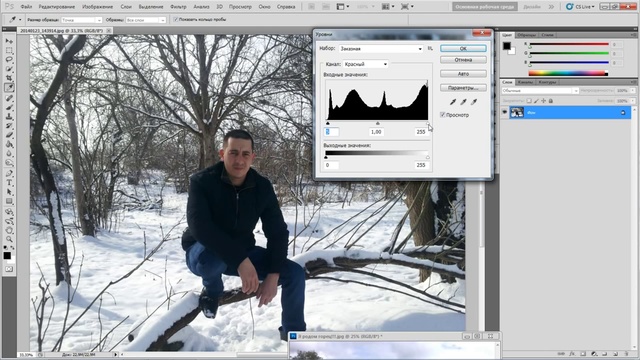
Task: Click the red R slider in Color panel
Action: [569, 44]
